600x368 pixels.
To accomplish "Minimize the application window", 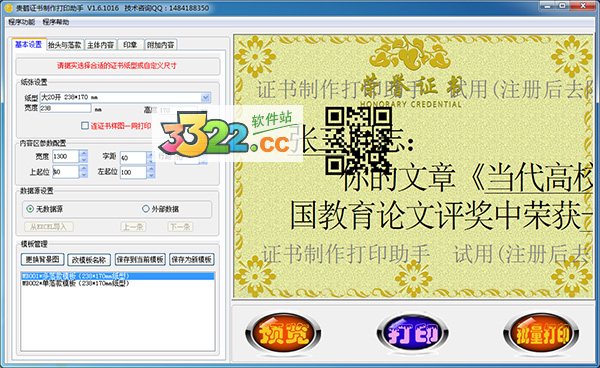I will (x=548, y=6).
